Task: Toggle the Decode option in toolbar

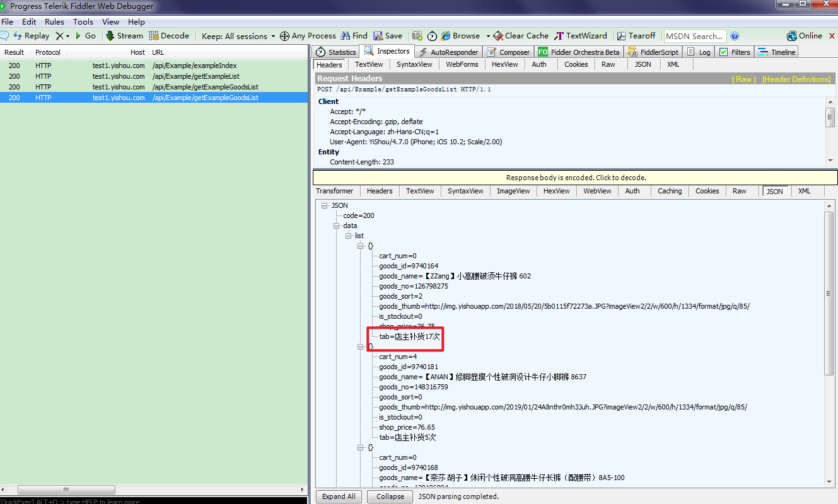Action: pos(169,36)
